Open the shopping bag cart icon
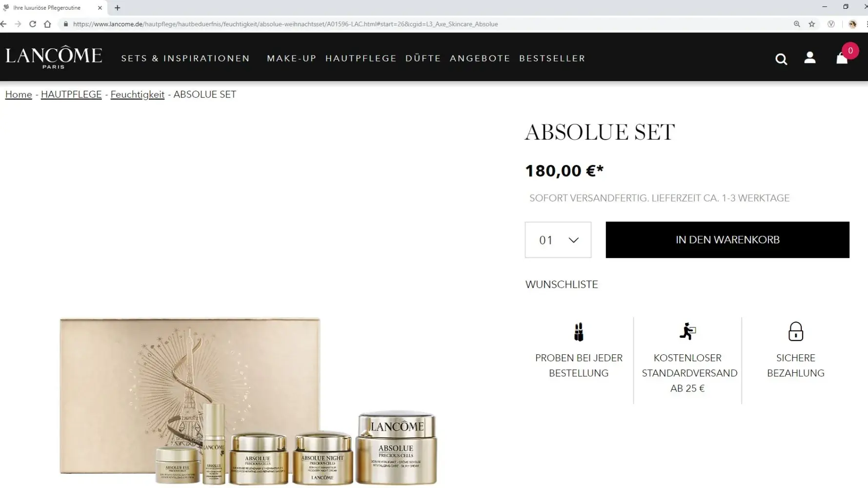868x488 pixels. [842, 58]
